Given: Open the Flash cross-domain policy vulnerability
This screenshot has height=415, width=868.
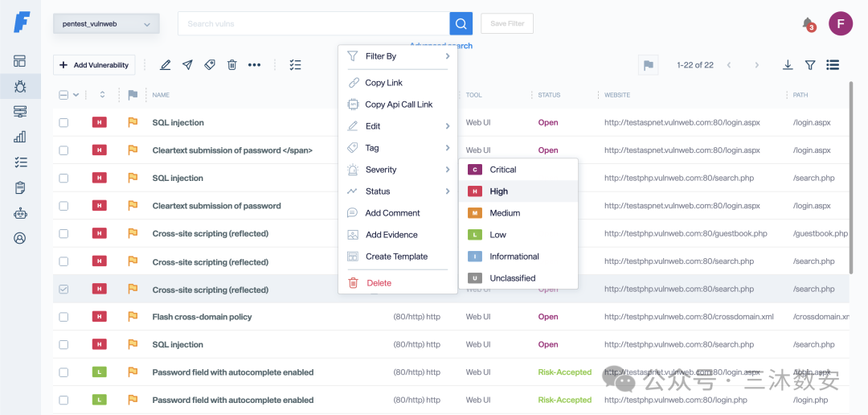Looking at the screenshot, I should point(202,316).
